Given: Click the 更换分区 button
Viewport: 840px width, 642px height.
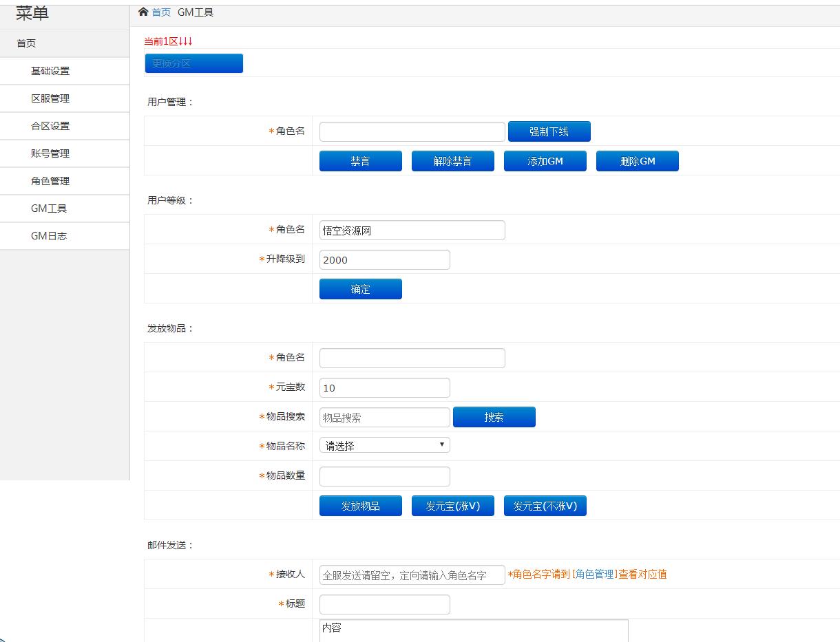Looking at the screenshot, I should click(x=193, y=63).
